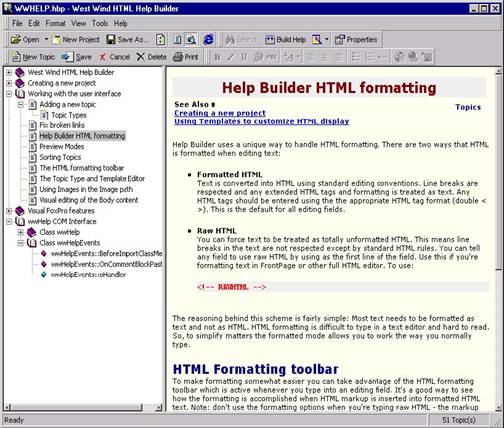Apply PRE formatting button
504x428 pixels.
[x=272, y=57]
